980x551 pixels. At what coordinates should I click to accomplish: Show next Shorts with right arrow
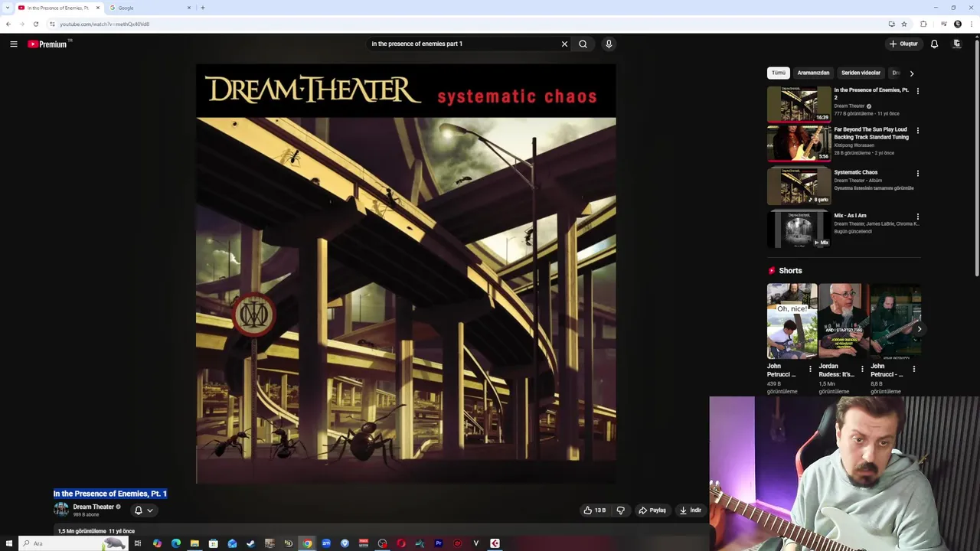(919, 329)
